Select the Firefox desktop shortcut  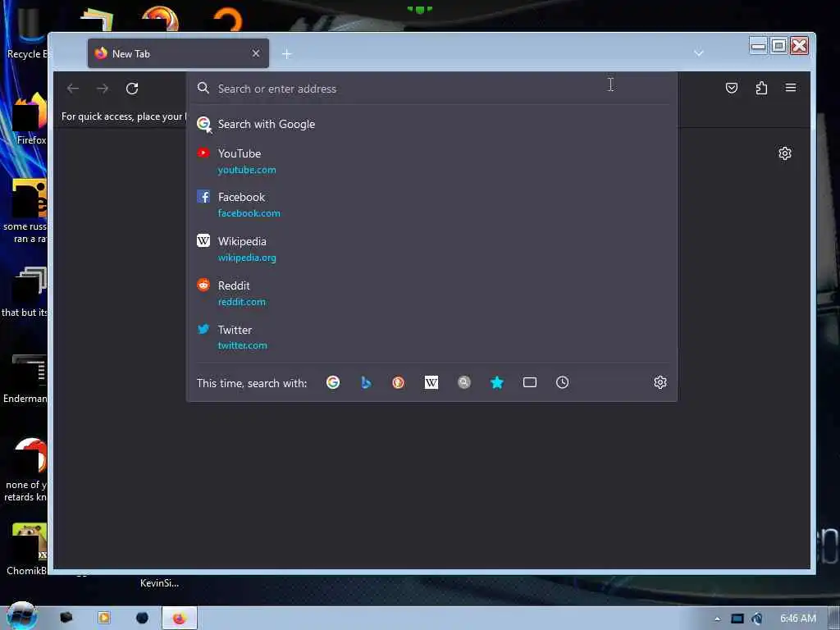click(x=30, y=118)
